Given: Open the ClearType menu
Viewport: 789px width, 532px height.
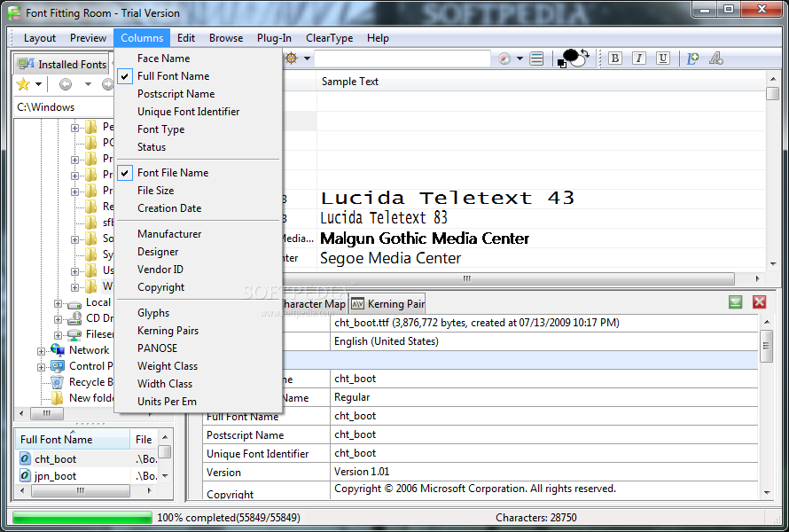Looking at the screenshot, I should tap(329, 38).
